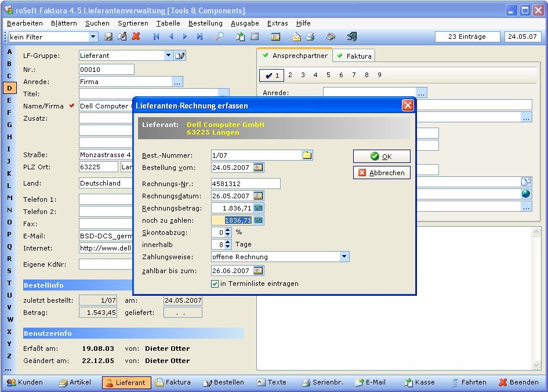Open the Bestellung menu
Image resolution: width=548 pixels, height=392 pixels.
tap(205, 23)
